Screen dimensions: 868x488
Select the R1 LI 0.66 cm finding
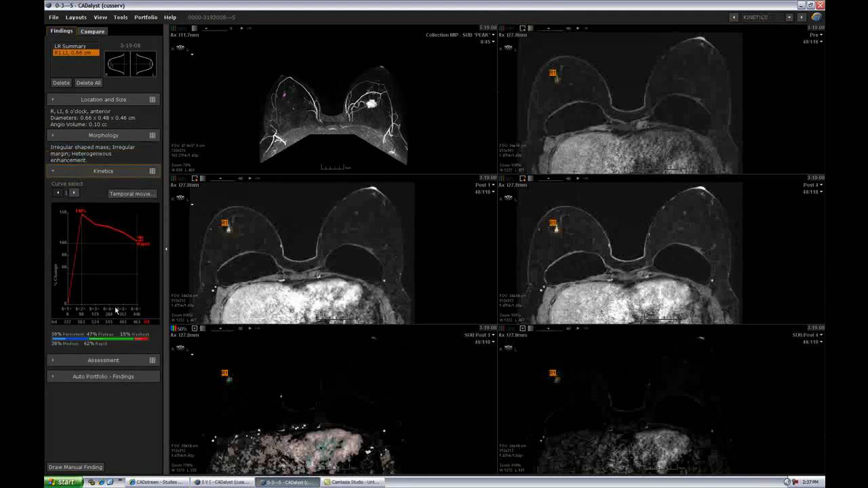click(x=77, y=53)
